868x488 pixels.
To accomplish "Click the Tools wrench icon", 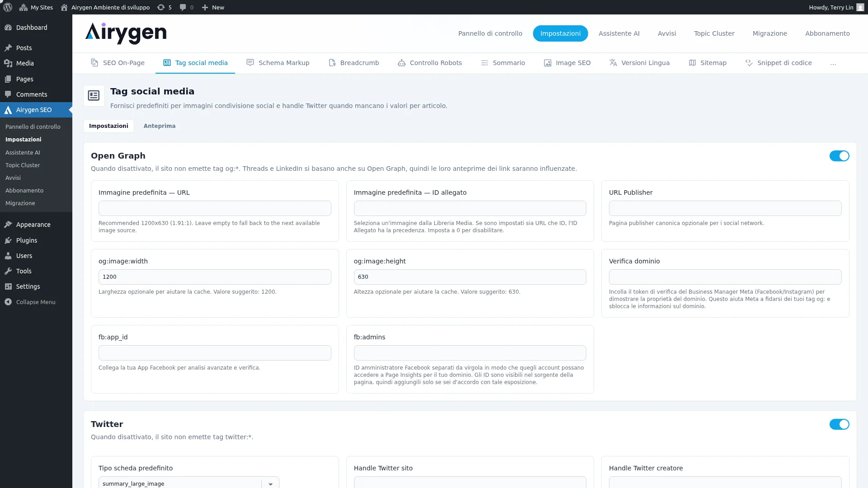I will (x=8, y=271).
